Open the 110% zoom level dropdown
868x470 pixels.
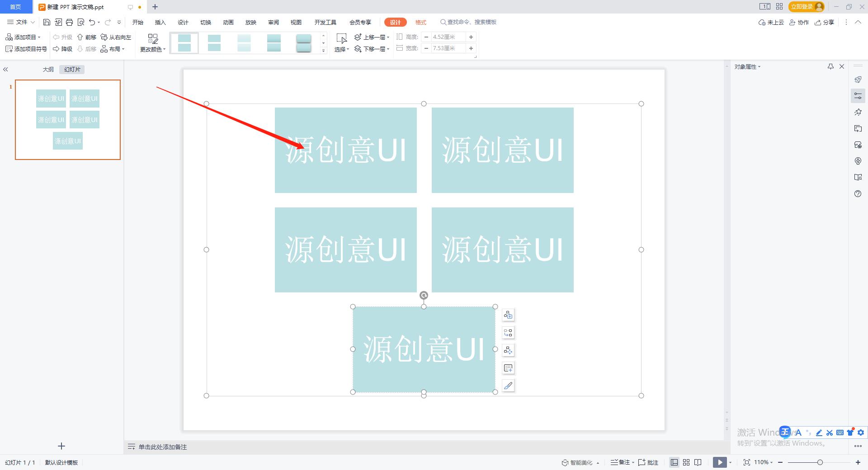point(763,462)
